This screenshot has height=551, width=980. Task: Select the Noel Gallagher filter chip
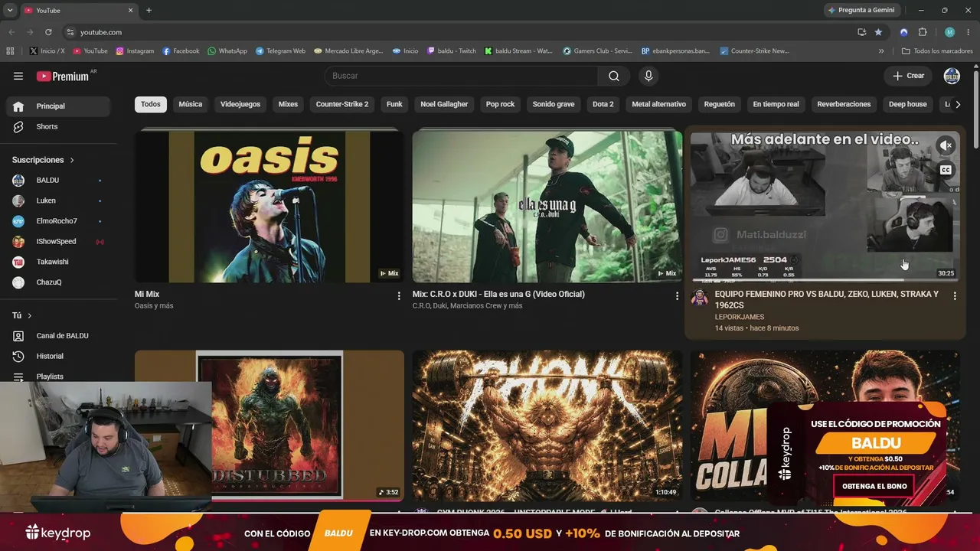tap(444, 104)
